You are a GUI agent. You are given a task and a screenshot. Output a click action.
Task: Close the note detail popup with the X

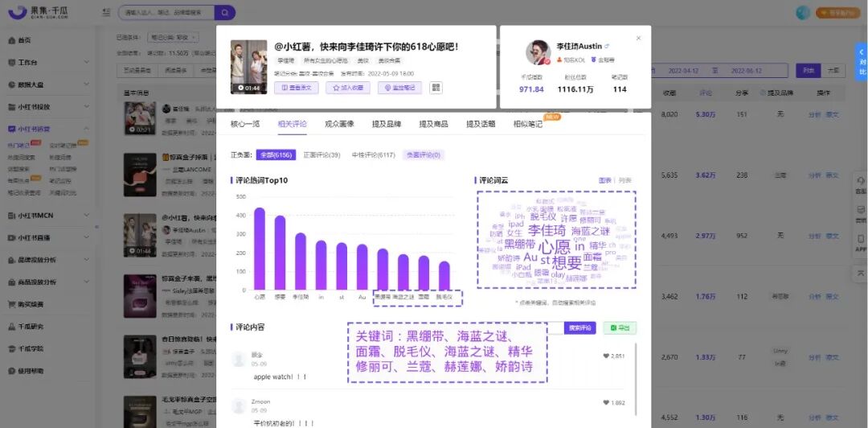tap(638, 39)
